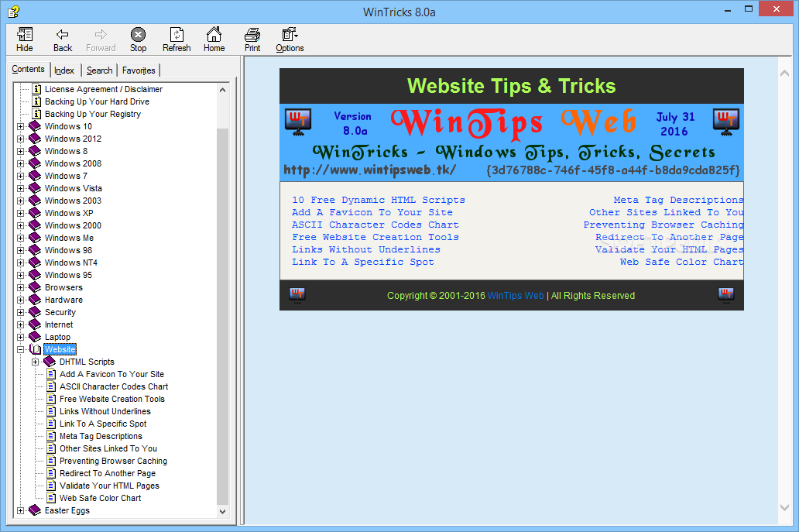The width and height of the screenshot is (799, 532).
Task: Open Preventing Browser Caching link in page
Action: point(664,225)
